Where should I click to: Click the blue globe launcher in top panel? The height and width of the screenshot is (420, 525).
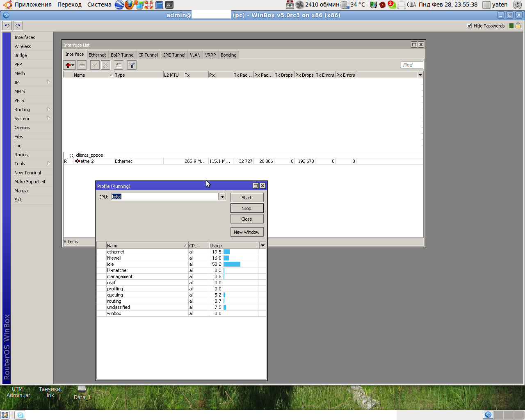(119, 5)
